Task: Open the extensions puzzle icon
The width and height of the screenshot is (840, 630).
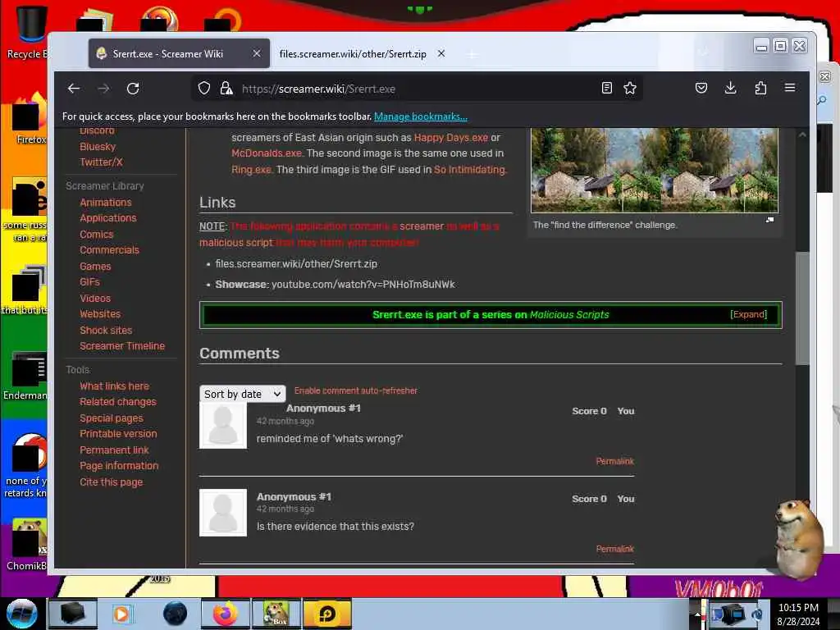Action: pos(760,89)
